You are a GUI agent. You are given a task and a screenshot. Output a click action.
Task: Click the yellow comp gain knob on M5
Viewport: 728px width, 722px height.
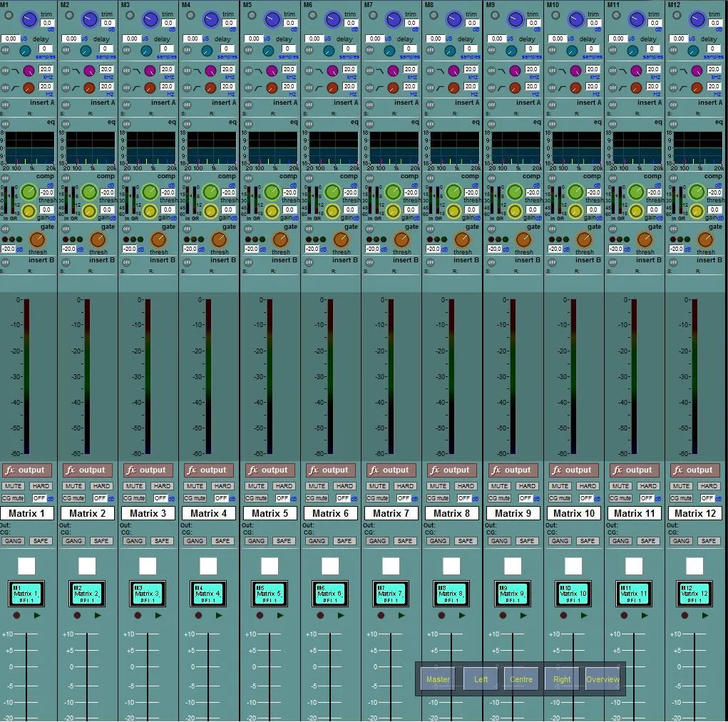[272, 211]
